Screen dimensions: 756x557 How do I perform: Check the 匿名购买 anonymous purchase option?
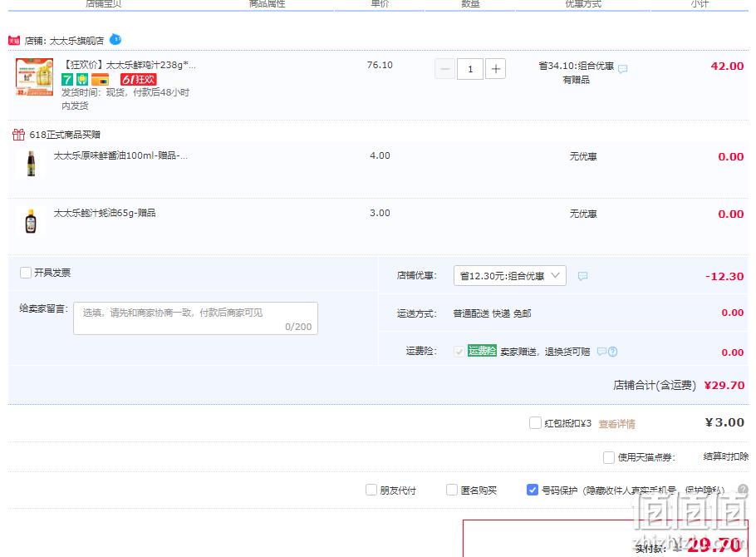tap(452, 490)
